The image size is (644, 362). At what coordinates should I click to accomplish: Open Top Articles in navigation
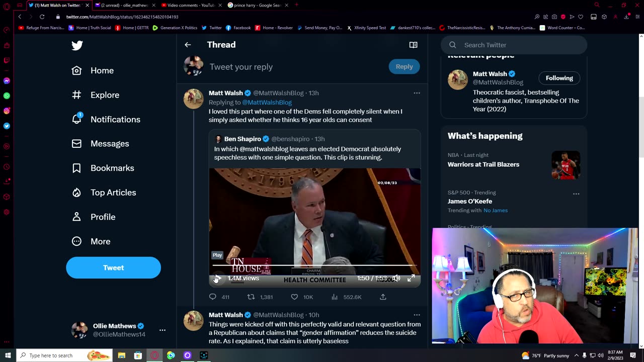point(104,193)
